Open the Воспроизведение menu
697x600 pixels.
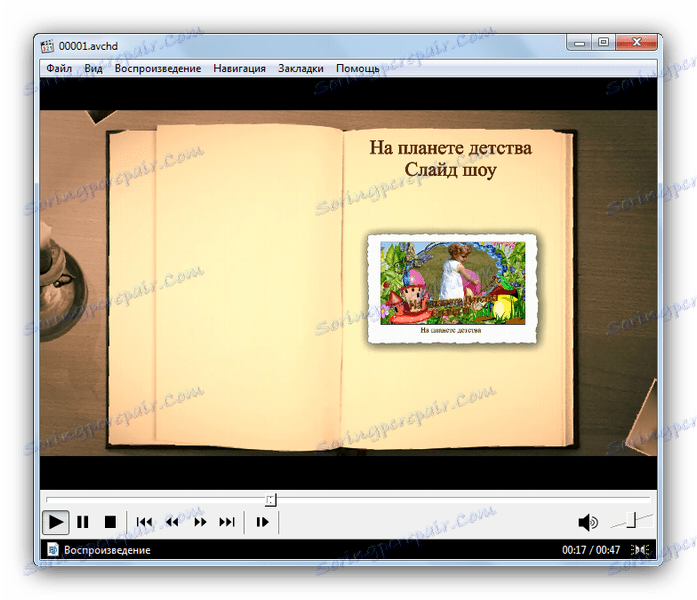tap(158, 68)
